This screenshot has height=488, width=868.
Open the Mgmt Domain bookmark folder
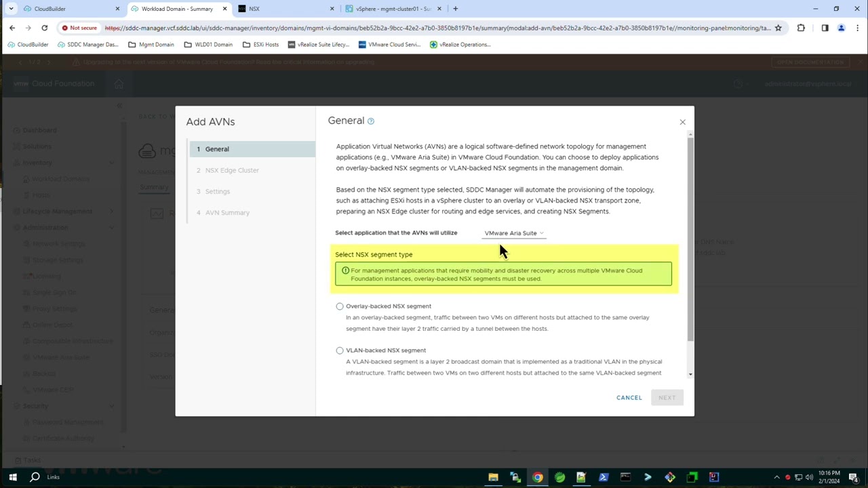click(151, 45)
